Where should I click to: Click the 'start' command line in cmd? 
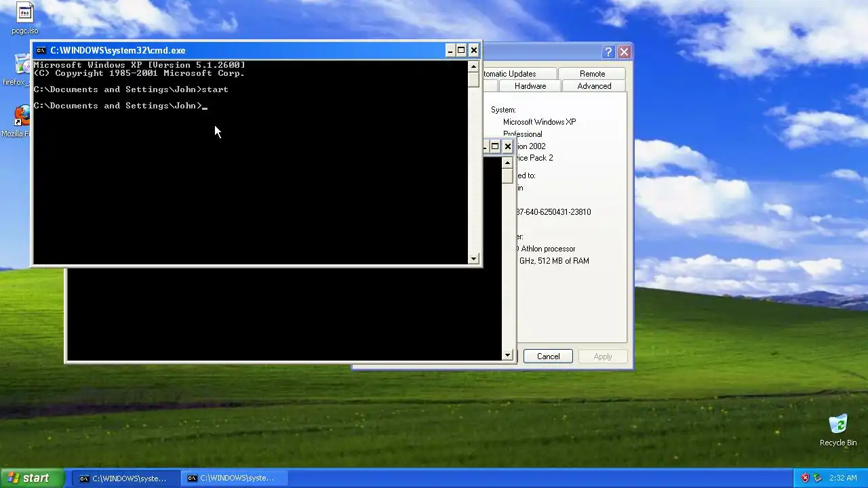point(131,89)
